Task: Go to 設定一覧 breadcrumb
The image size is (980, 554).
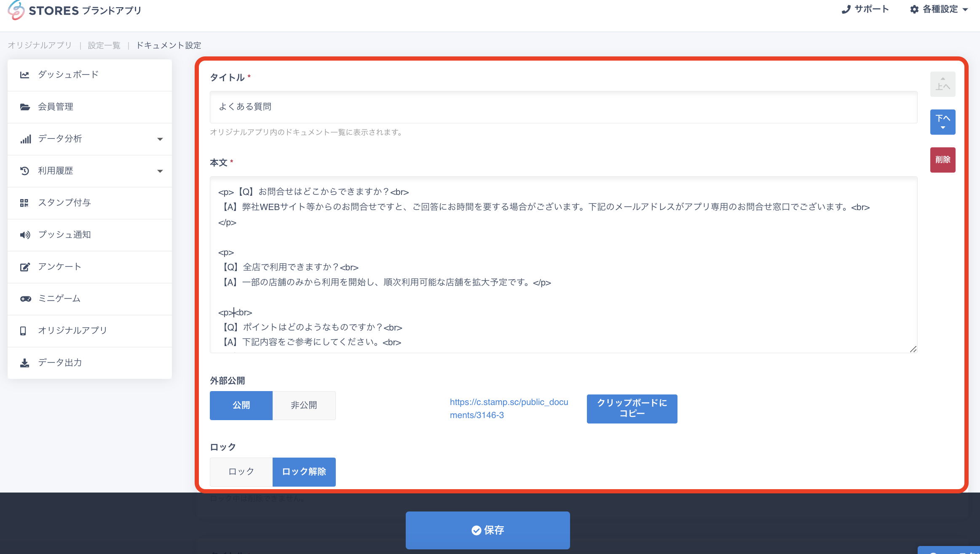Action: [x=104, y=45]
